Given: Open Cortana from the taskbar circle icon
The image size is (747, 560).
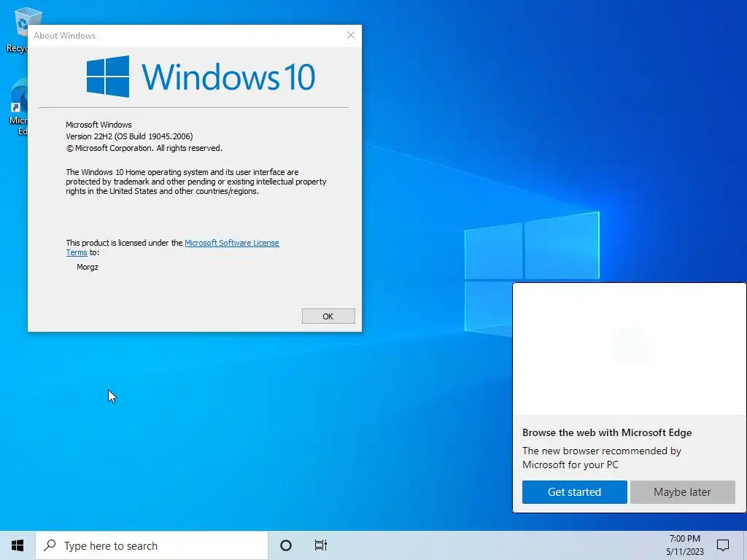Looking at the screenshot, I should [286, 545].
